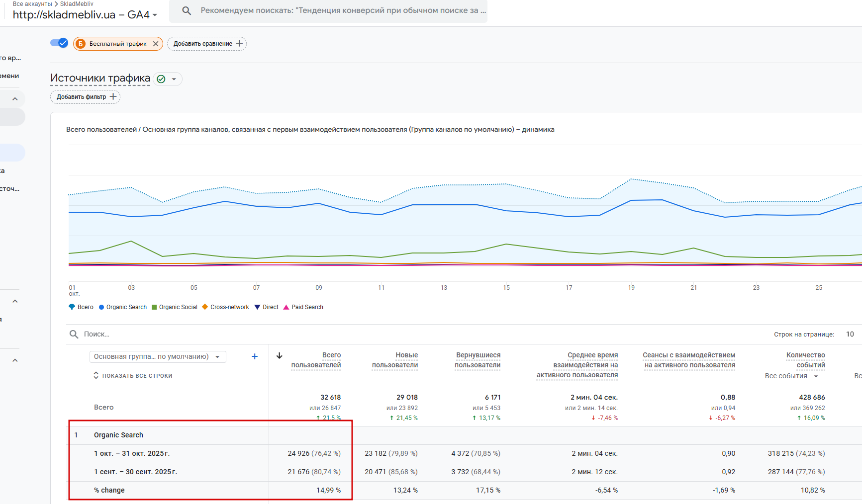Click the table search magnifier icon
This screenshot has height=504, width=862.
pos(74,334)
